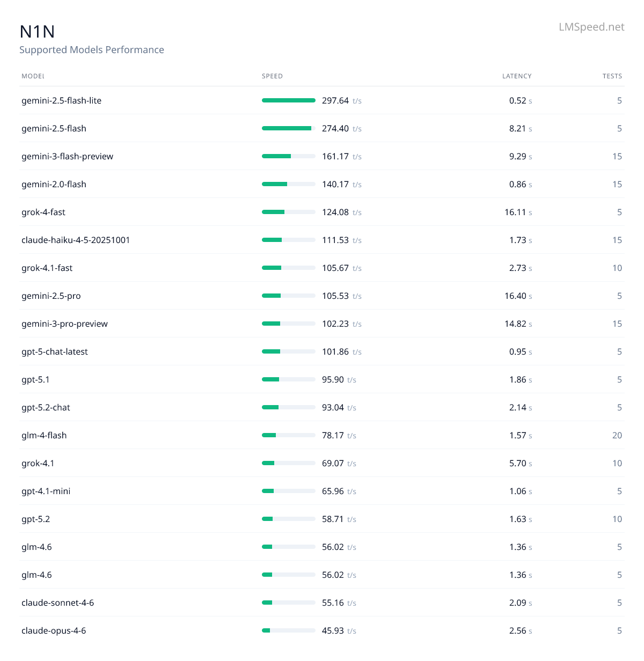
Task: Click the 0.52 s latency value
Action: click(x=521, y=100)
